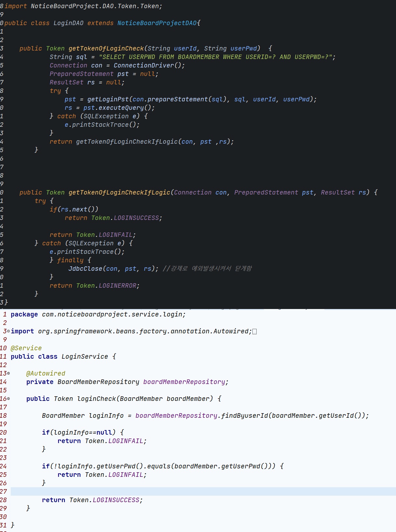Click the getTokenOfLoginCheckIfLogic call in the return statement
This screenshot has width=396, height=532.
[127, 142]
